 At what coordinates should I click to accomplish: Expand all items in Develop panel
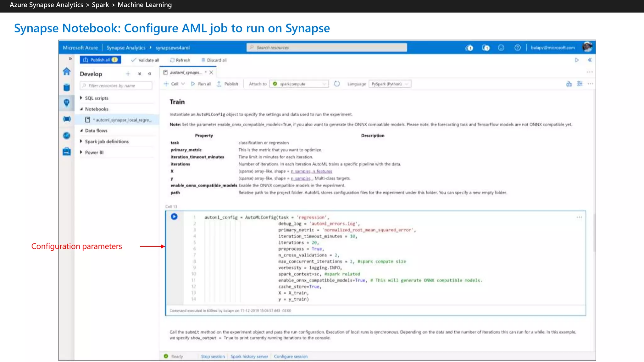pyautogui.click(x=140, y=74)
